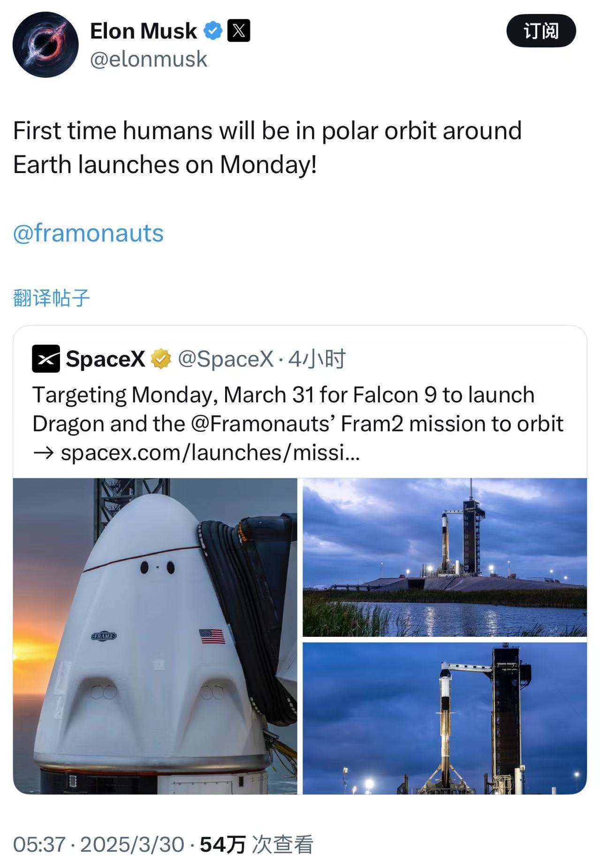Image resolution: width=600 pixels, height=868 pixels.
Task: Click the 54万 次查看 view count
Action: coord(256,845)
